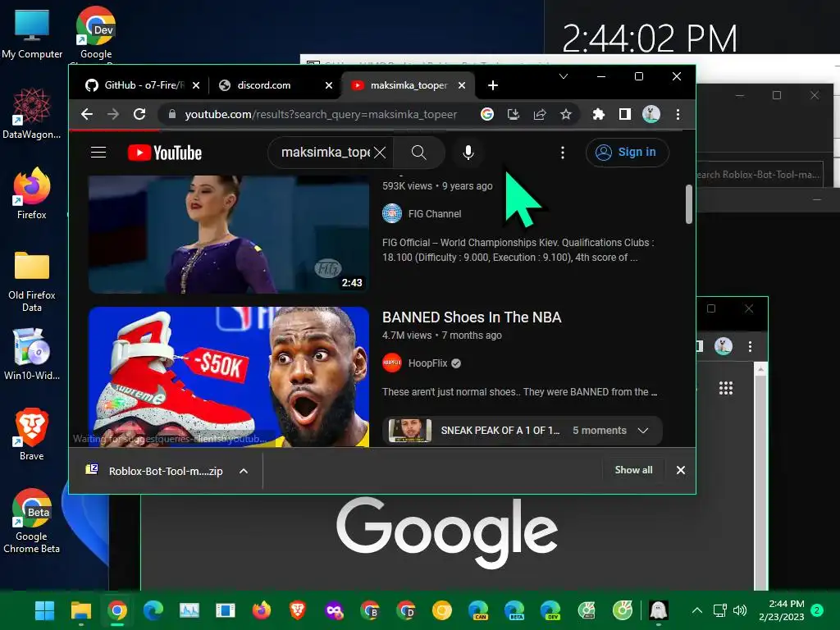The height and width of the screenshot is (630, 840).
Task: Click the YouTube results scrollbar thumb
Action: 689,203
